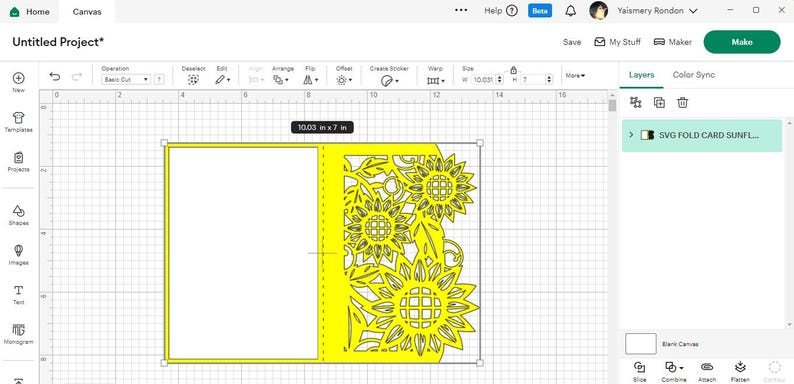Open the Operation Basic Cut dropdown
The width and height of the screenshot is (794, 384).
click(x=126, y=80)
